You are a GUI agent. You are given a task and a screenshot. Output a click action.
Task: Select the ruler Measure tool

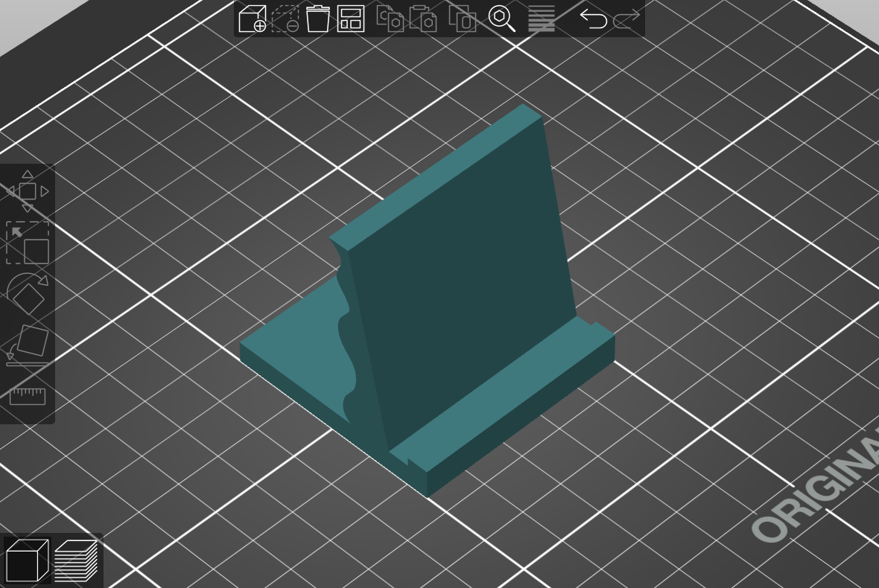pyautogui.click(x=28, y=396)
